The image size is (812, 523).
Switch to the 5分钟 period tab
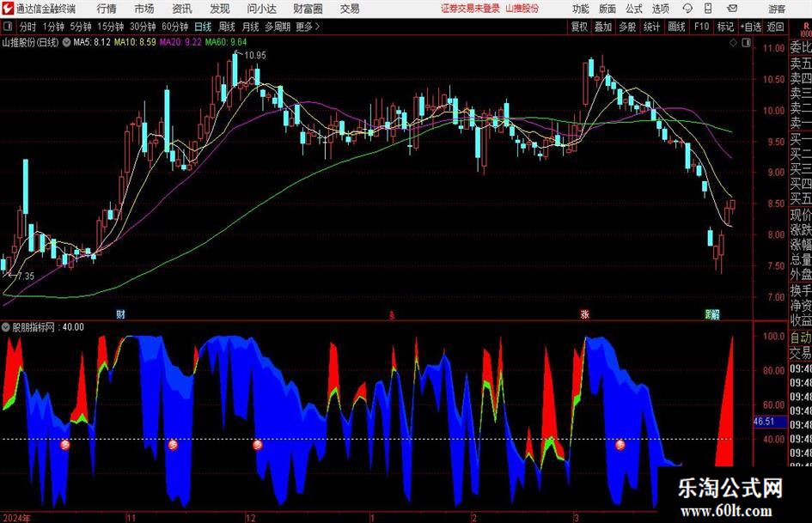tap(80, 27)
